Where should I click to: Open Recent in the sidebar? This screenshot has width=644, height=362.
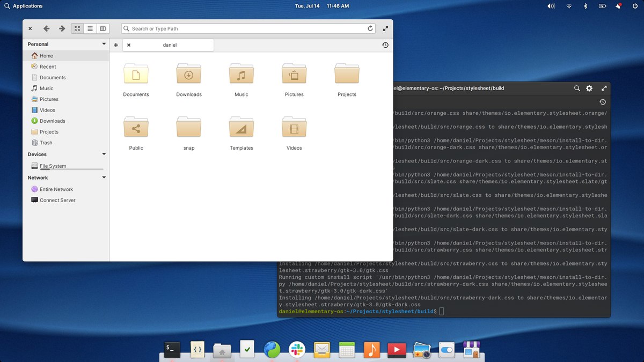[x=66, y=67]
